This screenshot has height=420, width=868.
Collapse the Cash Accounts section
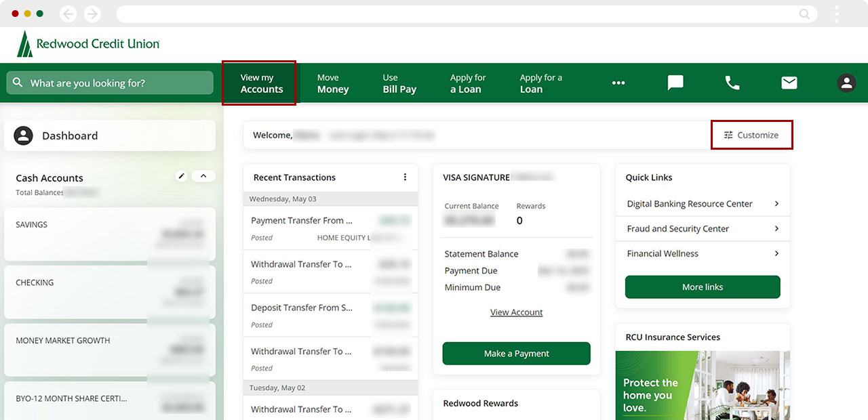pyautogui.click(x=203, y=176)
